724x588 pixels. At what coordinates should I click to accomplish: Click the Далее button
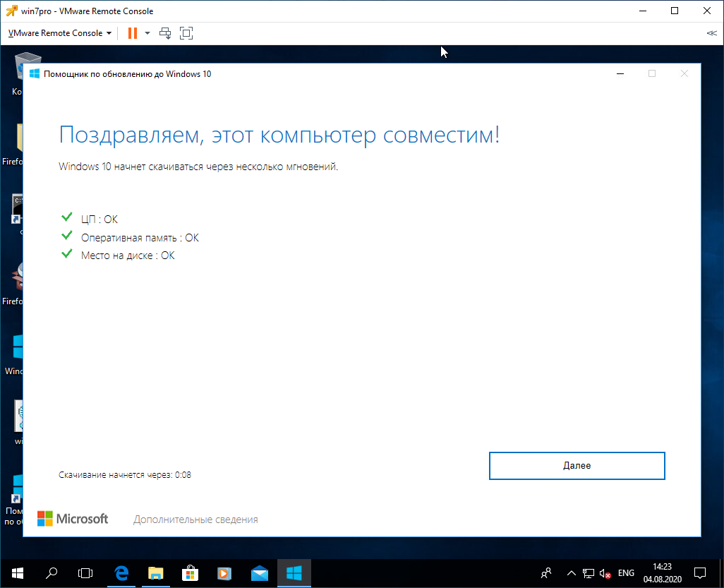[577, 466]
